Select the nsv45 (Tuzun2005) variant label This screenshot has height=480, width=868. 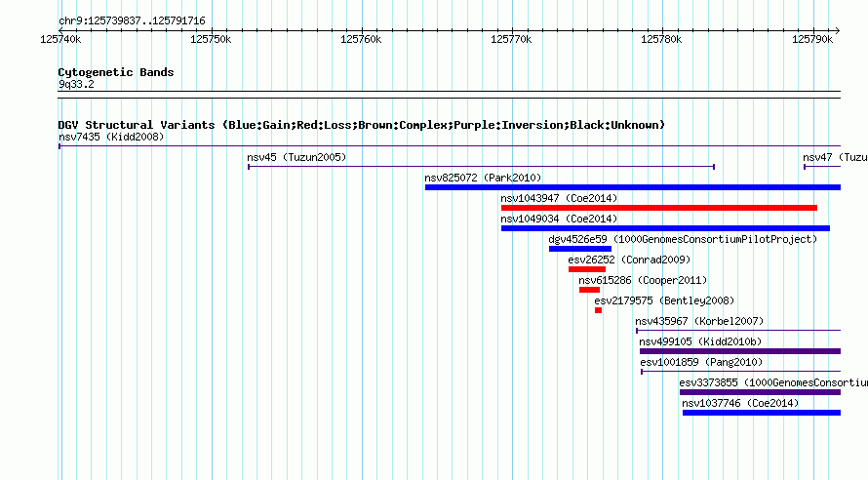[296, 157]
